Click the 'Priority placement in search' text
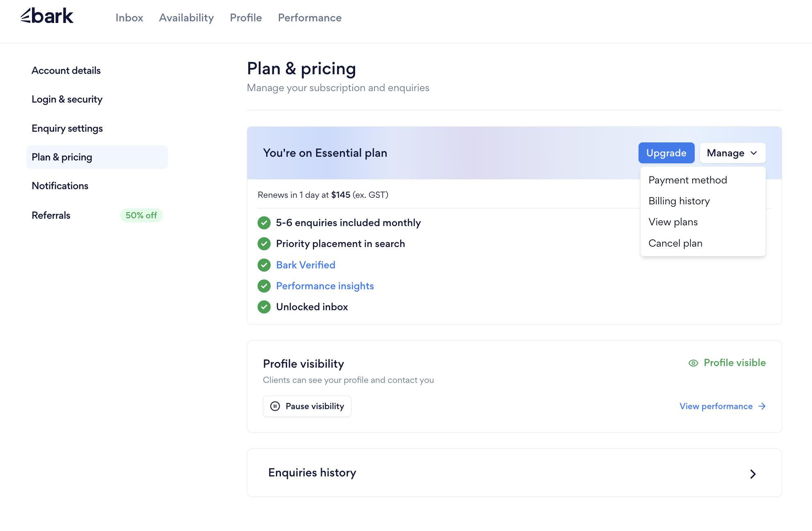The height and width of the screenshot is (531, 812). tap(340, 244)
